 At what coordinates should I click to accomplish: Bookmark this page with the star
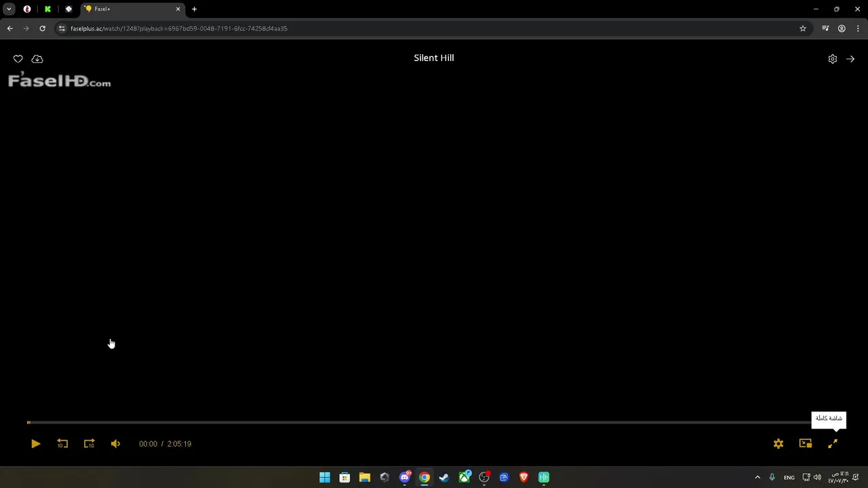click(803, 28)
